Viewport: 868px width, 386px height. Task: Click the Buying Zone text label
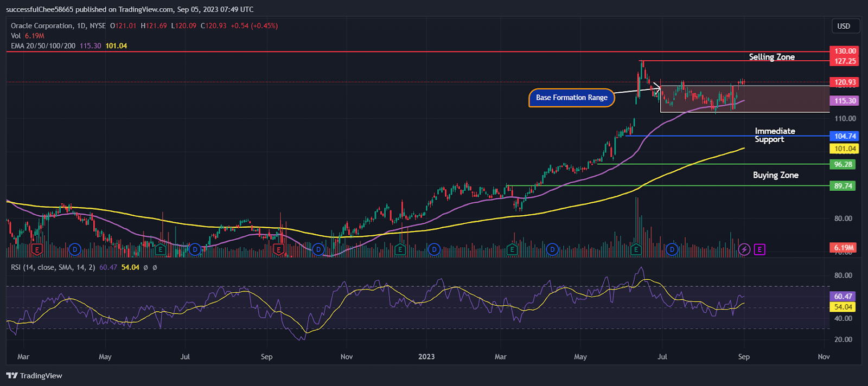tap(775, 175)
